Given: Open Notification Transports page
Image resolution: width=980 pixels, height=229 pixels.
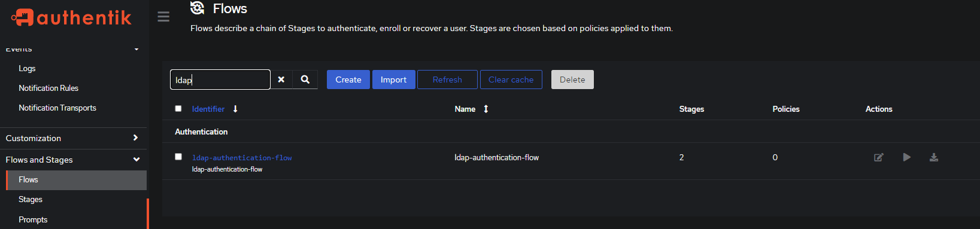Looking at the screenshot, I should coord(57,108).
